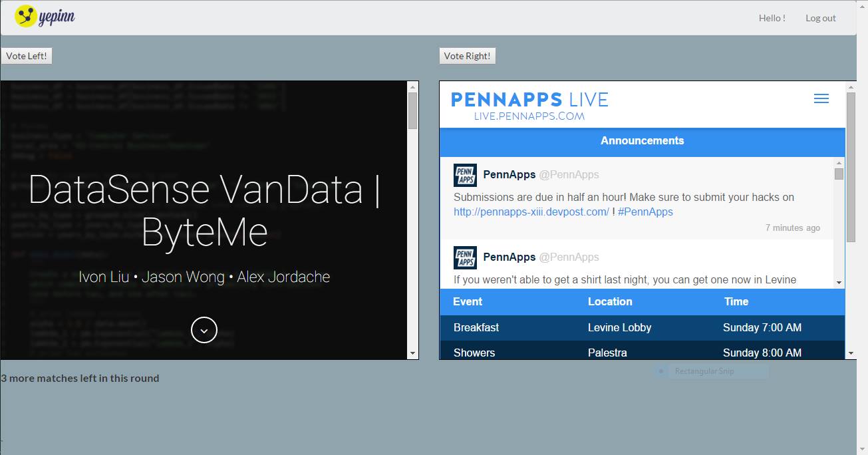Log out of yepinn
Viewport: 868px width, 455px height.
tap(821, 18)
